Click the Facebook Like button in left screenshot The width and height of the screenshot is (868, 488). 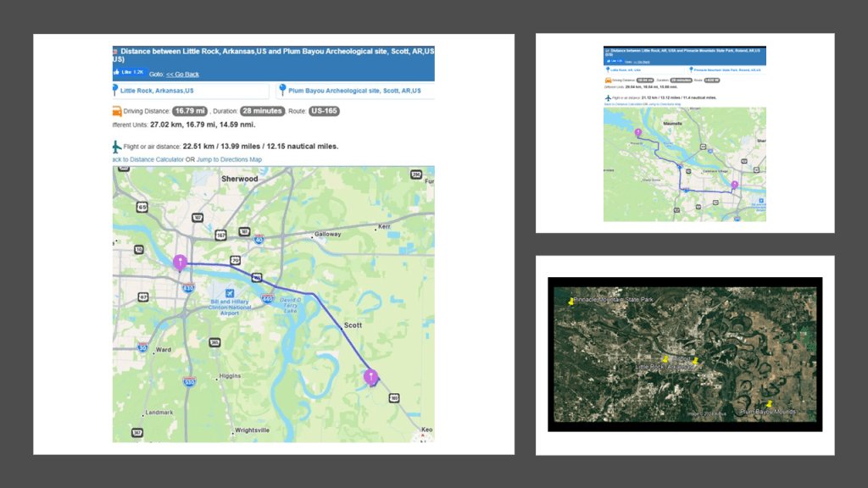point(129,73)
